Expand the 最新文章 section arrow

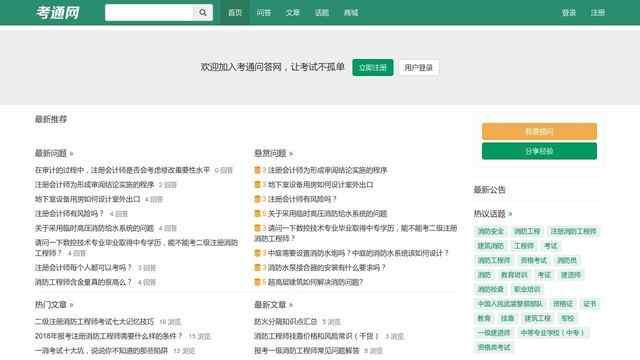pos(291,305)
